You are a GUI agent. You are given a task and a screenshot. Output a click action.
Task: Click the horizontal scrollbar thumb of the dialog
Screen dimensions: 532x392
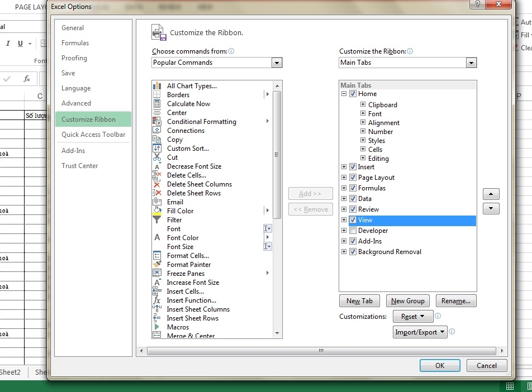[x=321, y=351]
